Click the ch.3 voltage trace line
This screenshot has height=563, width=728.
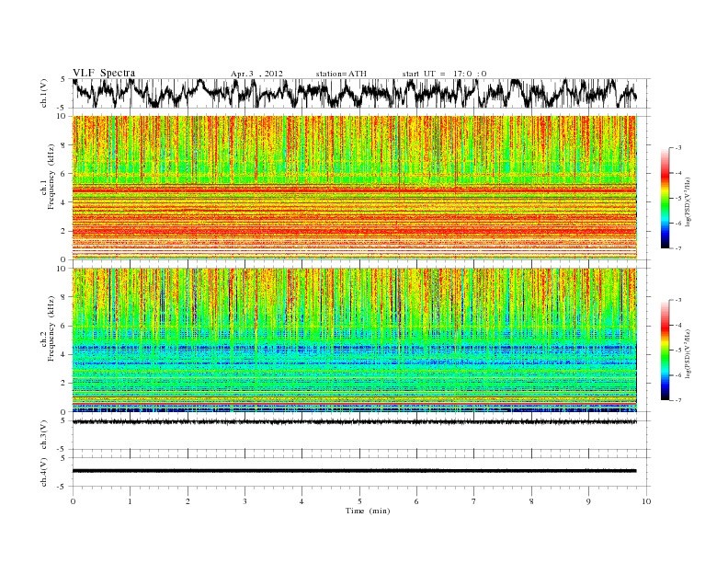[x=354, y=422]
